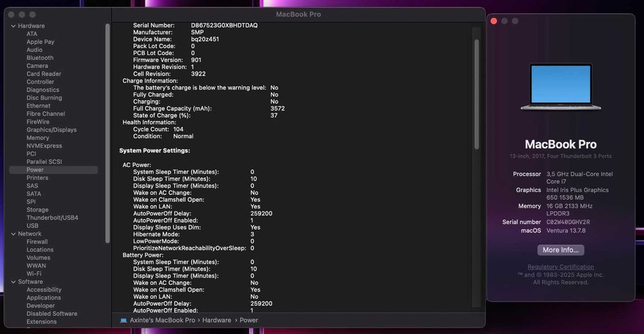Click the Device Name value bq20z451

coord(205,39)
